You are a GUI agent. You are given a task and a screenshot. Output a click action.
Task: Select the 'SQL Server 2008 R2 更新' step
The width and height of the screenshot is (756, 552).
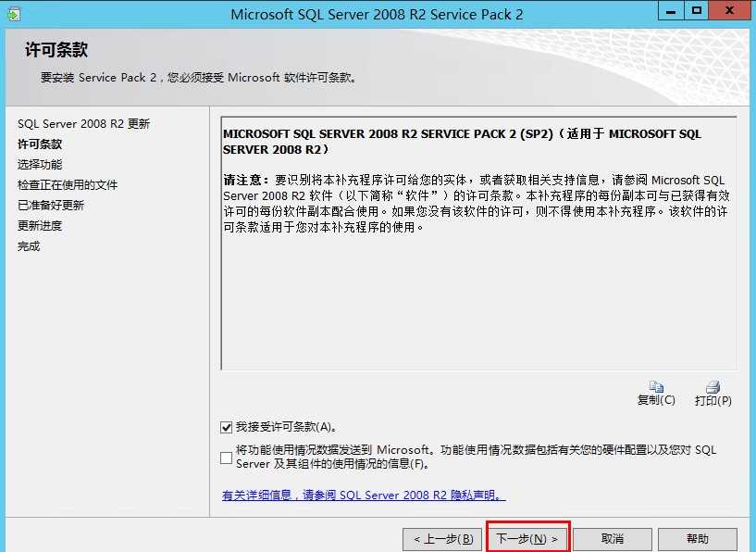tap(83, 124)
